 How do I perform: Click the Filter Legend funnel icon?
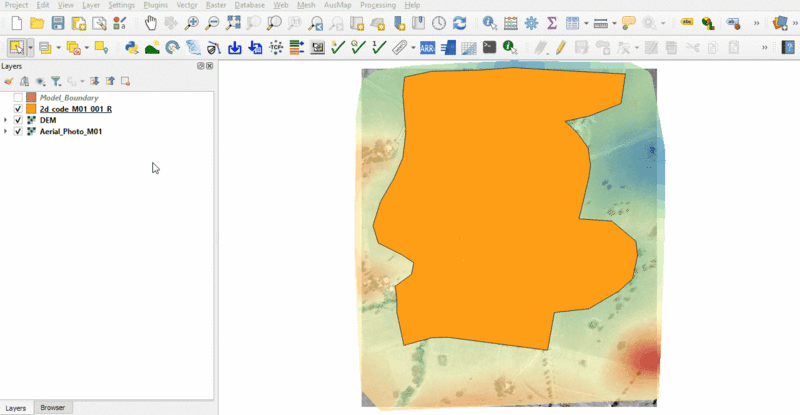coord(56,81)
